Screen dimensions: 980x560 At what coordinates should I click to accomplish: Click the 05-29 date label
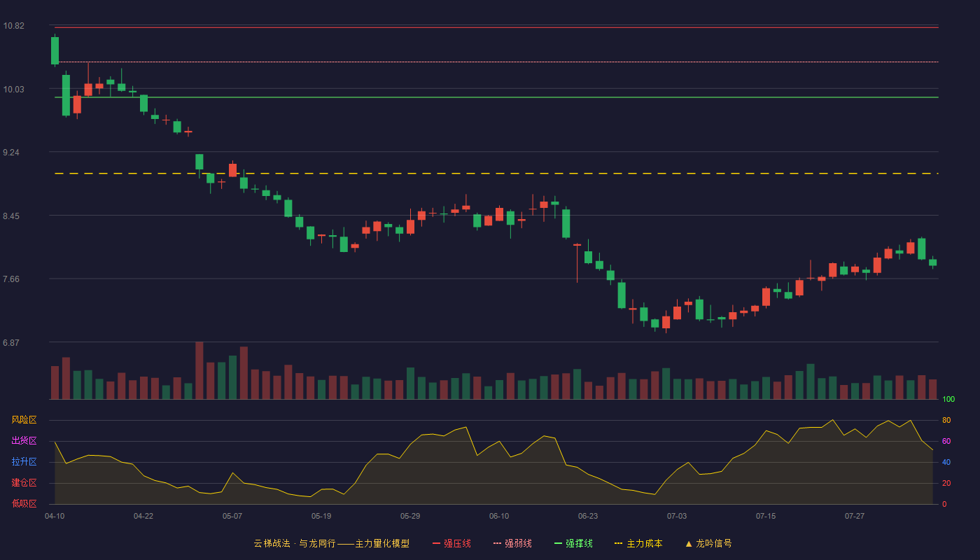click(x=410, y=516)
